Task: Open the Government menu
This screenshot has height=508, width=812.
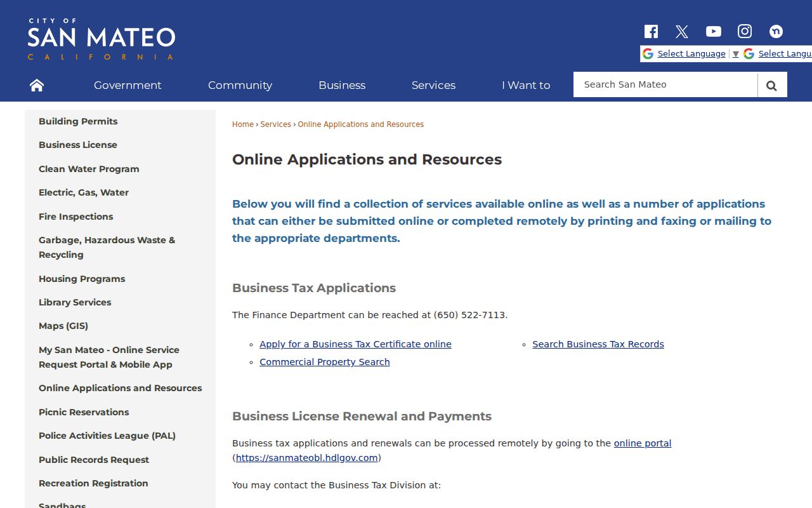Action: [128, 85]
